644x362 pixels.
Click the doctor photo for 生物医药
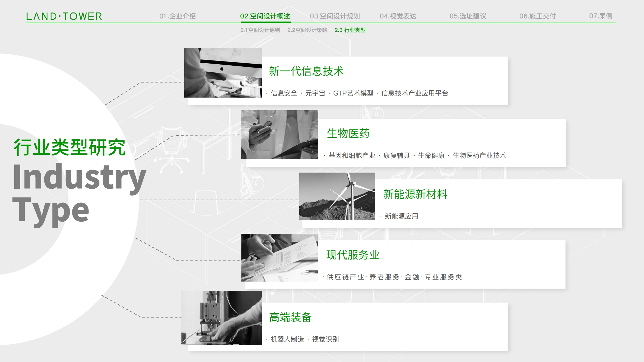(x=280, y=135)
